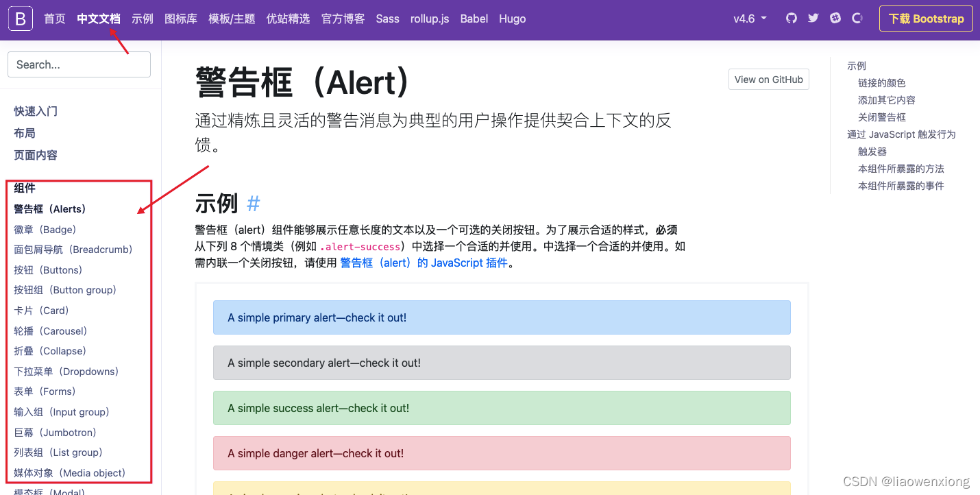The height and width of the screenshot is (495, 980).
Task: Select 图标库 from the navbar
Action: 181,19
